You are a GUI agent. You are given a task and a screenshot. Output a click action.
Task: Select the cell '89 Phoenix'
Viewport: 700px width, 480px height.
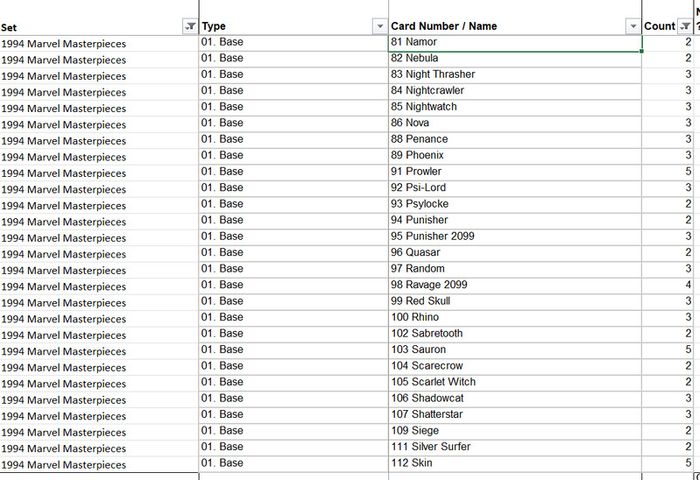coord(515,156)
